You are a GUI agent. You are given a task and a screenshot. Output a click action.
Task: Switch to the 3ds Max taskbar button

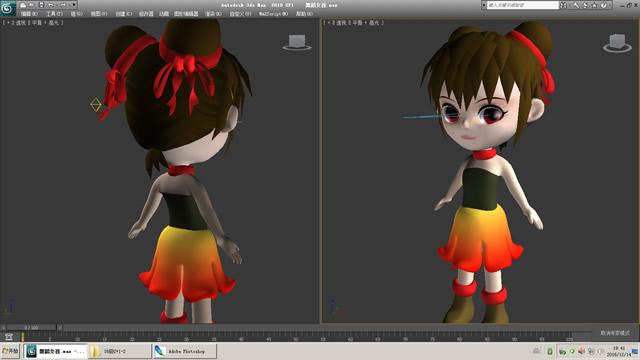coord(55,351)
